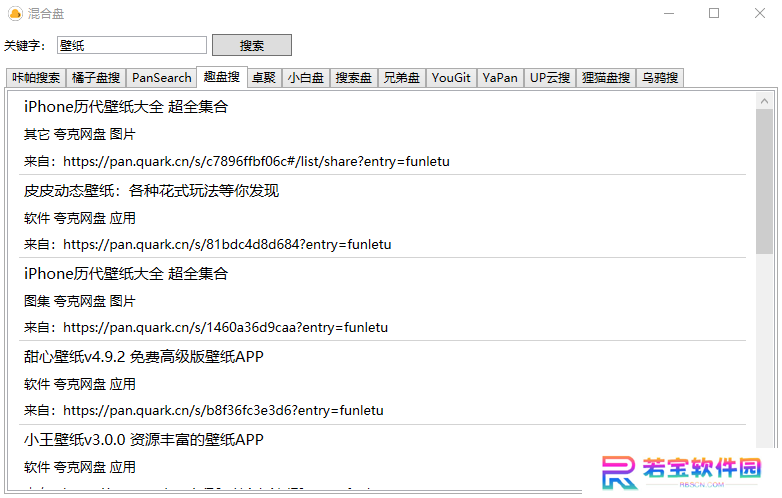Select the 搜索盘 tab

[354, 78]
